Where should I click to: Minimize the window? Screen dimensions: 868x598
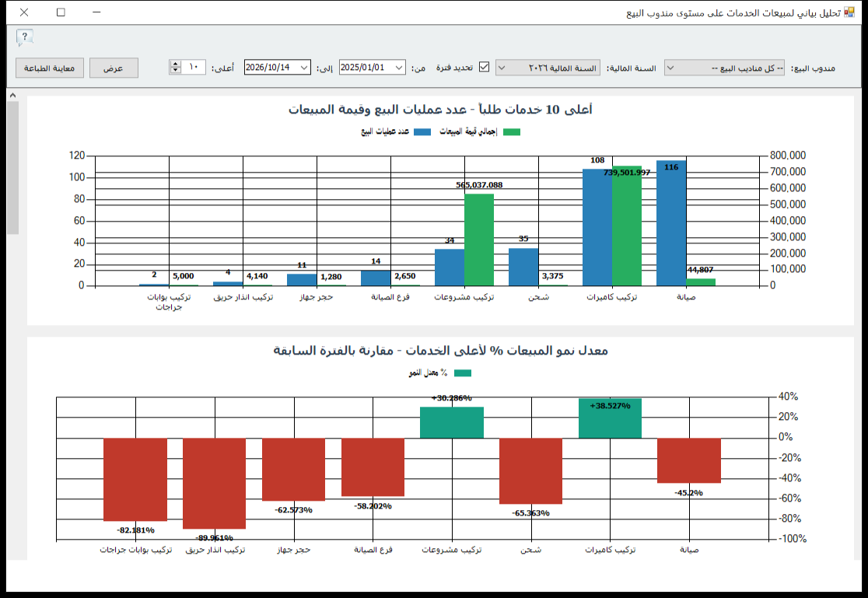click(97, 12)
